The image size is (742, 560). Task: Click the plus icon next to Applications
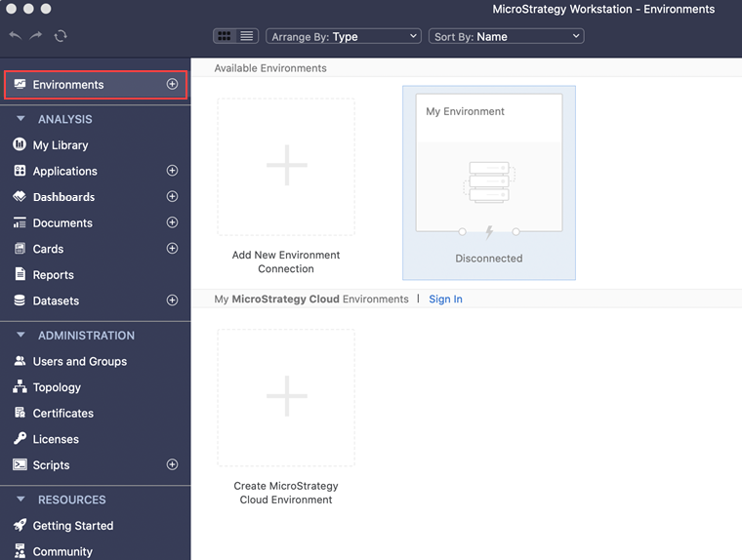[172, 171]
